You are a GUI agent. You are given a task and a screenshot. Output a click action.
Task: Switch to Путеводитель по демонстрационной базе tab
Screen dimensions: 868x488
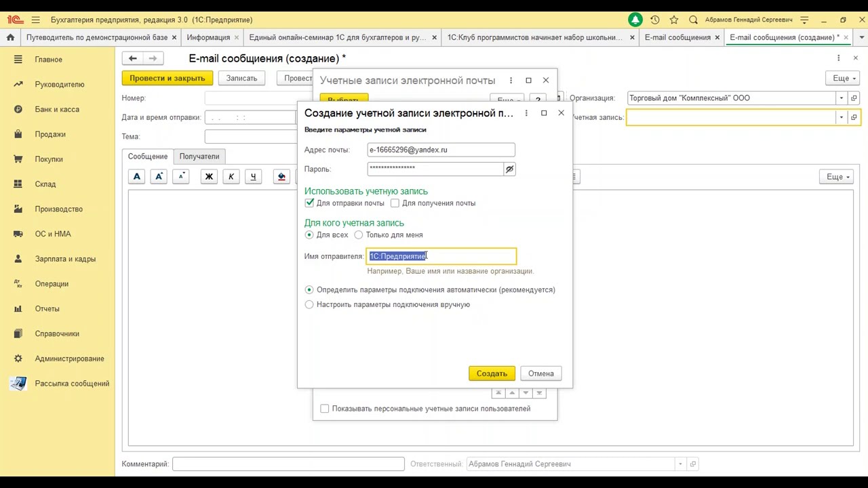coord(102,37)
